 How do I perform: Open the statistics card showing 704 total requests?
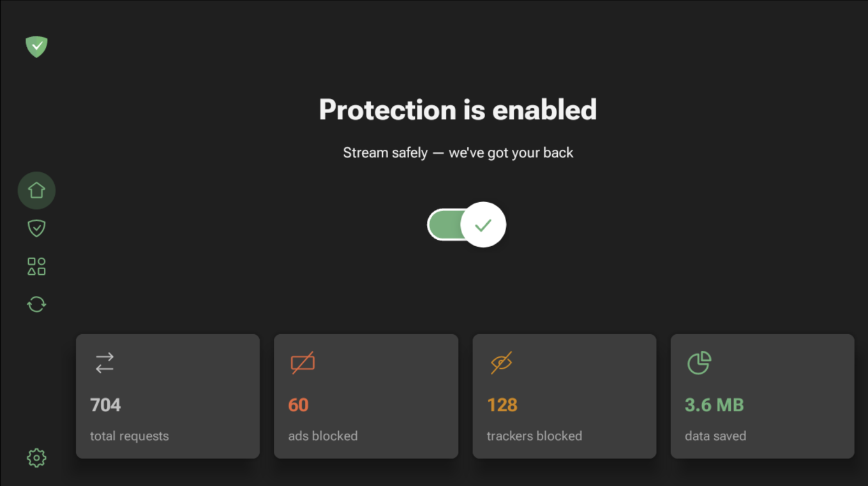click(x=167, y=396)
